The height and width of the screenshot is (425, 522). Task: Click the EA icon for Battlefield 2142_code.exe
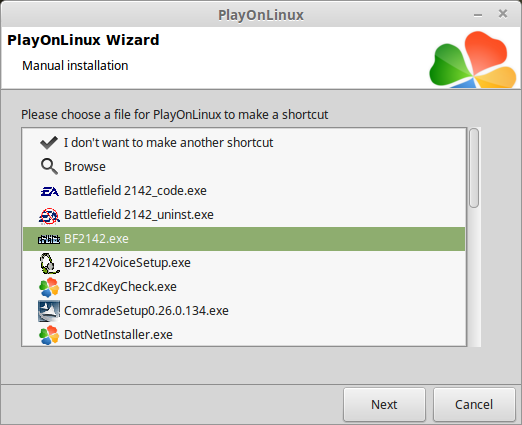point(49,191)
